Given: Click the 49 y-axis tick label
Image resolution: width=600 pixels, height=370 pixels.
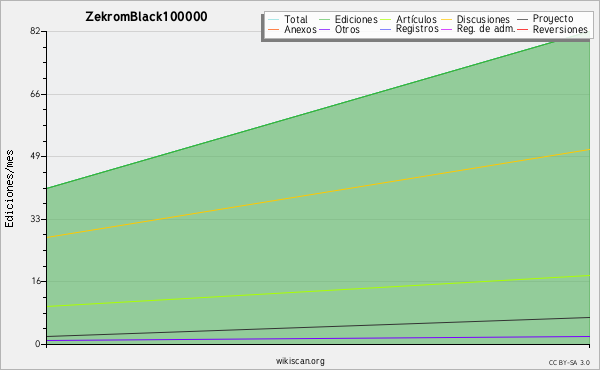Looking at the screenshot, I should (x=35, y=156).
